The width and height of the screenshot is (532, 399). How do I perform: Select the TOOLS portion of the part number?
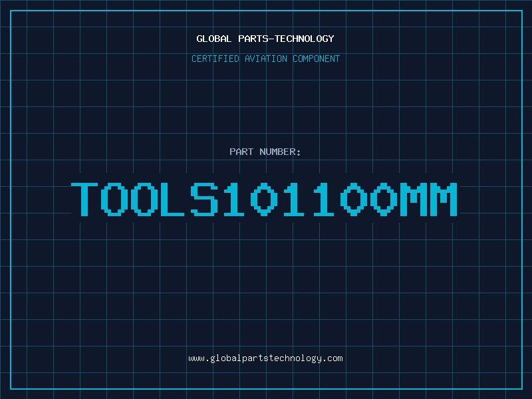coord(144,199)
